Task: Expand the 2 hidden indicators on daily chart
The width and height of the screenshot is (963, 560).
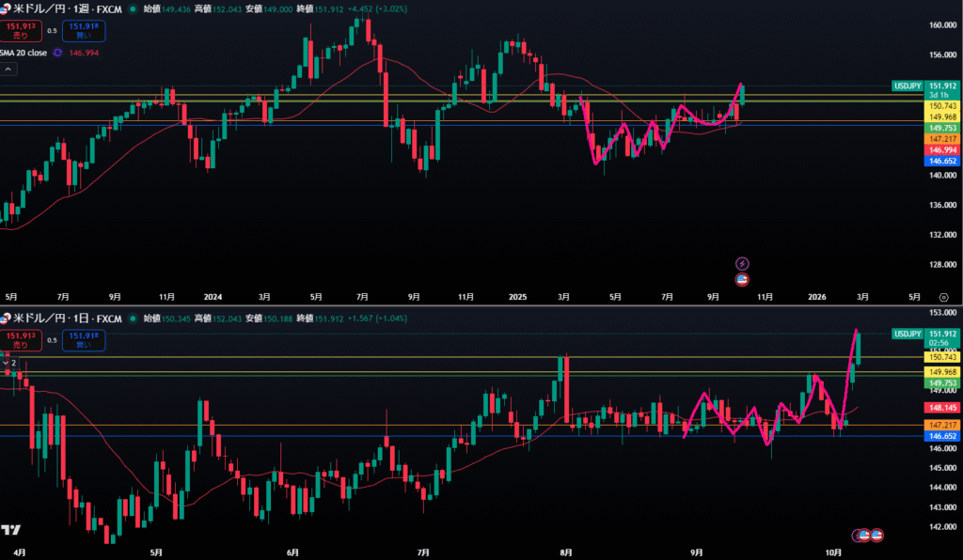Action: [9, 362]
